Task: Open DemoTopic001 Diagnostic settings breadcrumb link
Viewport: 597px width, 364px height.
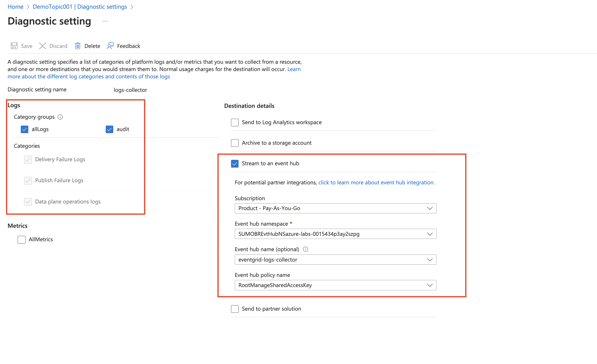Action: [x=80, y=7]
